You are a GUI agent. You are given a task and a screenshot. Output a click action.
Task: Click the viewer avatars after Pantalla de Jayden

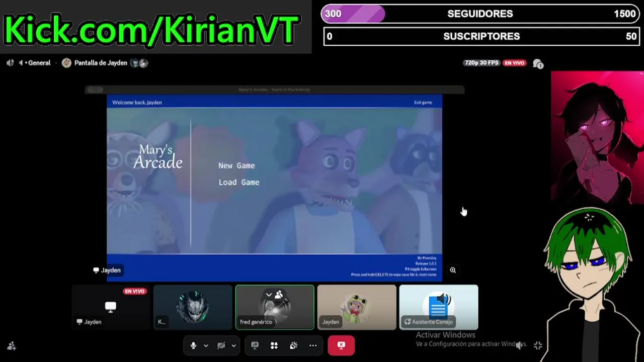coord(139,63)
